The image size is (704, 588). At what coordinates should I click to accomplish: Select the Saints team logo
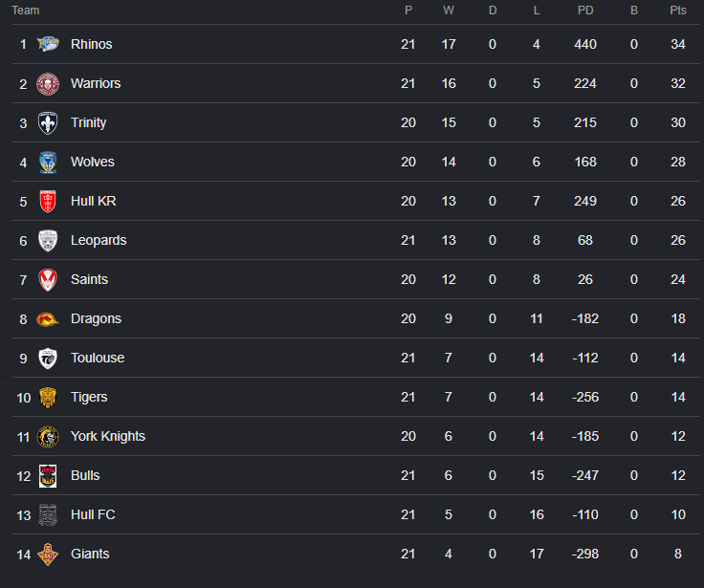[48, 279]
